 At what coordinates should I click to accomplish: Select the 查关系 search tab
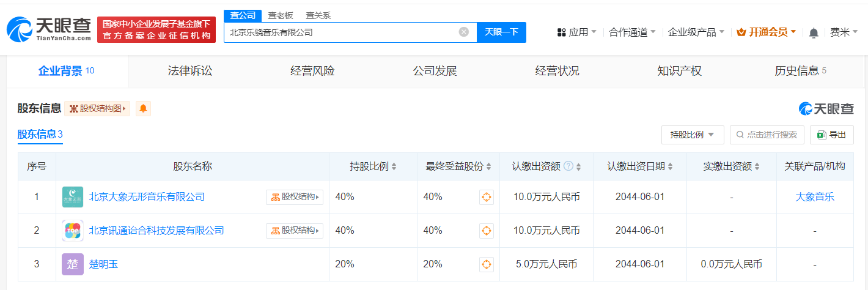point(318,16)
